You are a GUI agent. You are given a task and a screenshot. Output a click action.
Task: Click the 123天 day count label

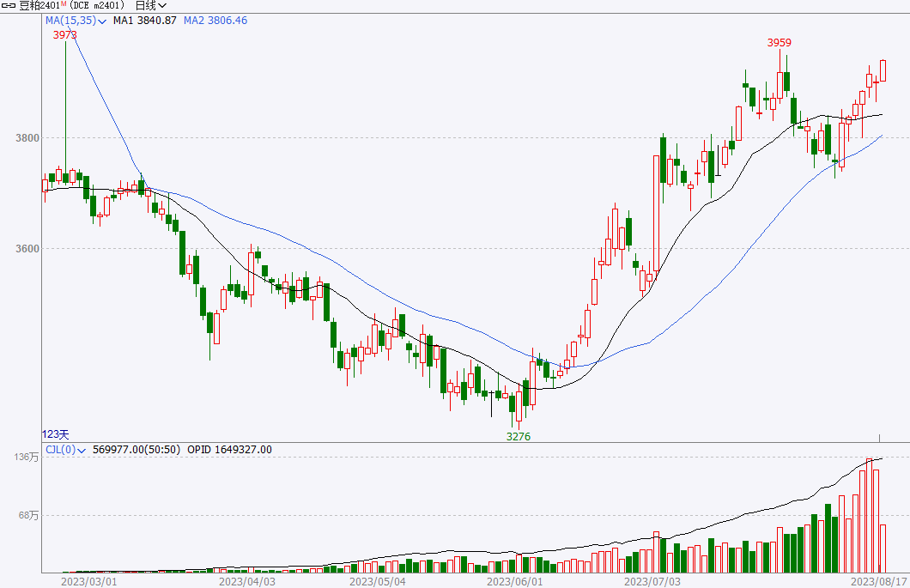point(55,434)
